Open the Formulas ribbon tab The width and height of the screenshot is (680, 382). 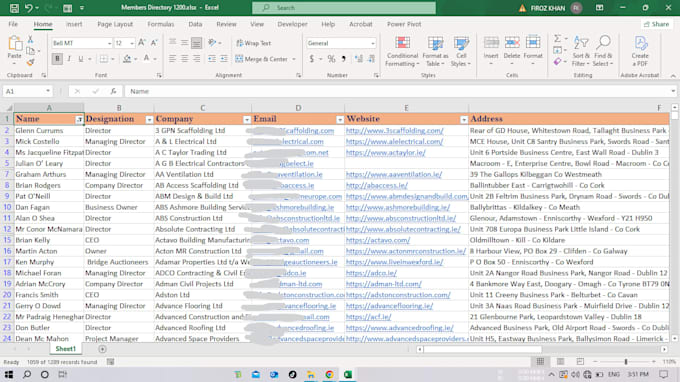pyautogui.click(x=160, y=24)
